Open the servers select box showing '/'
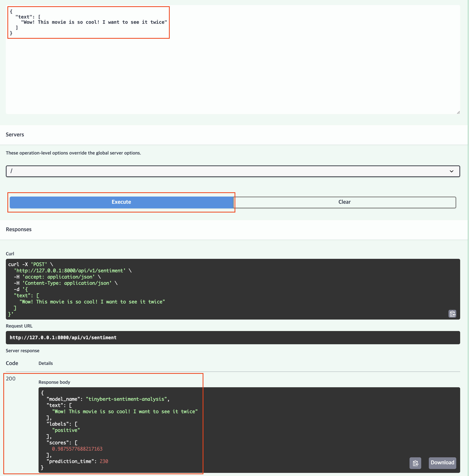 pyautogui.click(x=222, y=171)
